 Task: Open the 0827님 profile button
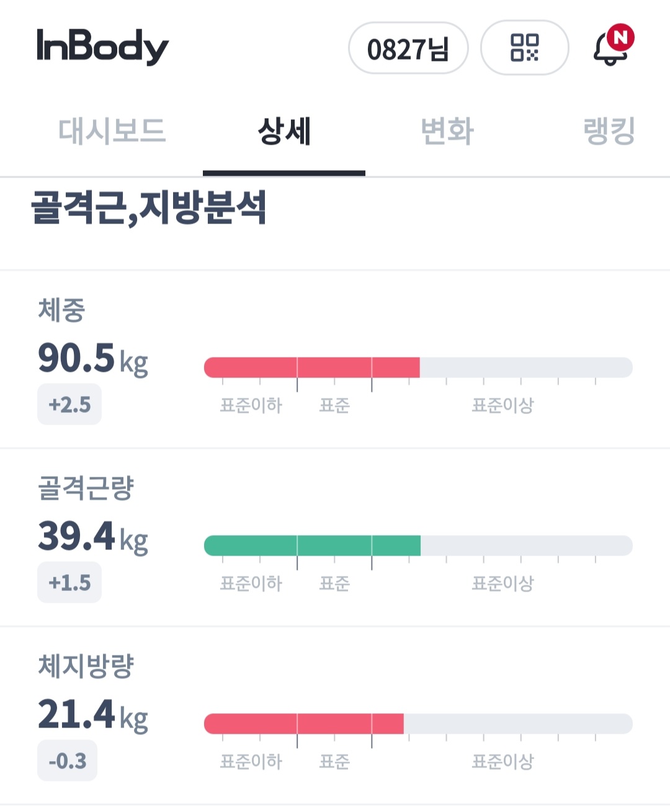408,48
